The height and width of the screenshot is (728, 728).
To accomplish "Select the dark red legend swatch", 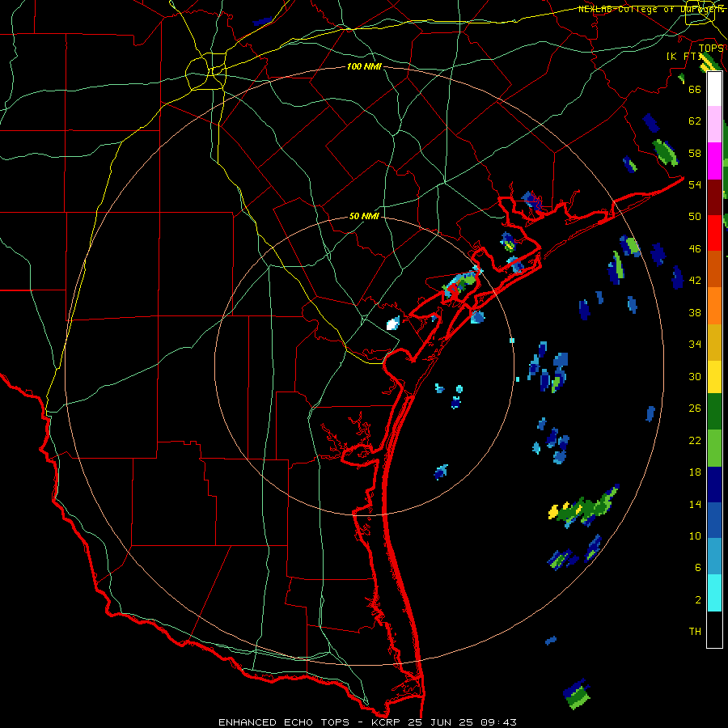I will point(714,197).
